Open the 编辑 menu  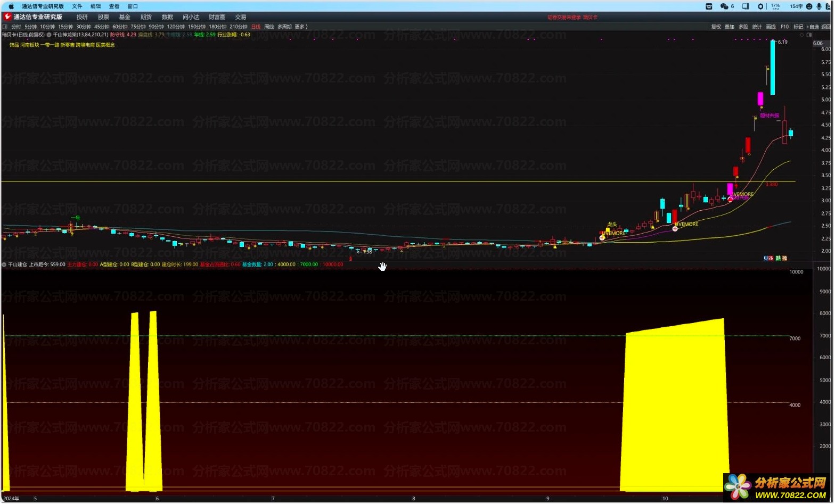[96, 6]
